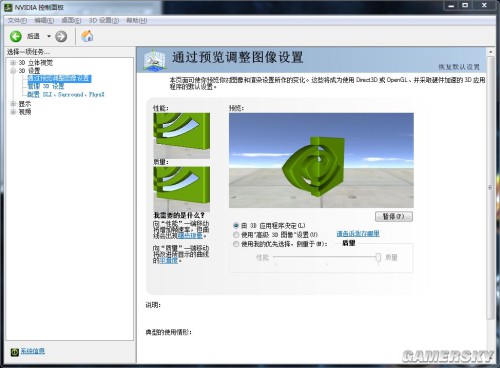
Task: Click the Pause button under preview
Action: pyautogui.click(x=394, y=216)
